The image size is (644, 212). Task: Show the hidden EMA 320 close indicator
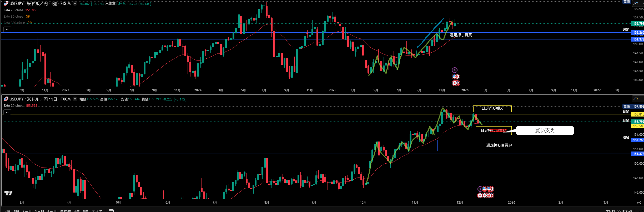click(x=30, y=23)
